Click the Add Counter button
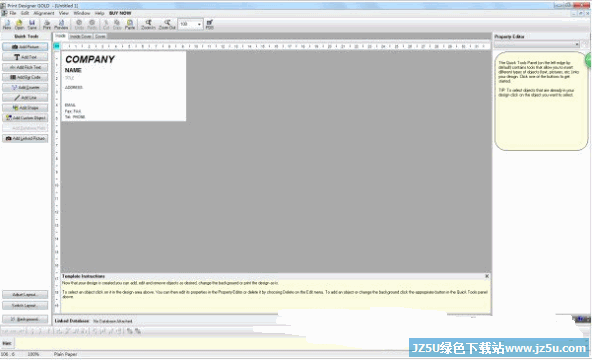592x360 pixels. pos(25,88)
